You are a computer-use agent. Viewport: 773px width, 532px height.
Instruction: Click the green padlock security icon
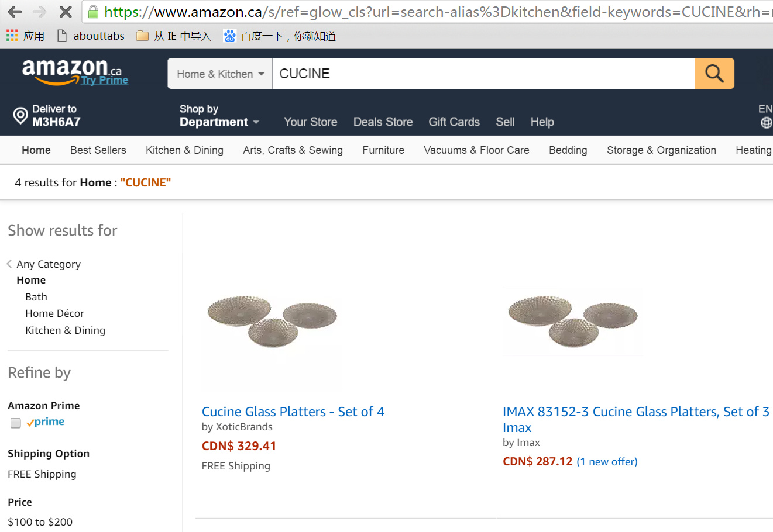[93, 12]
